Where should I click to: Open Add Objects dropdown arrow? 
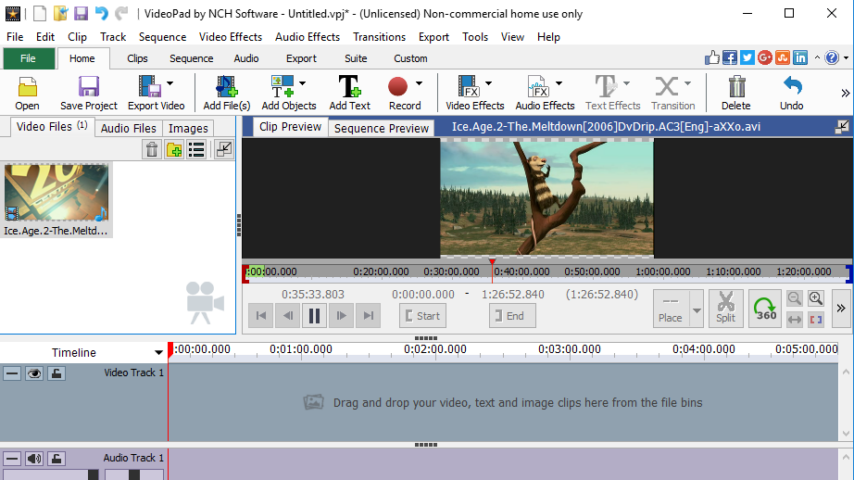click(x=302, y=83)
